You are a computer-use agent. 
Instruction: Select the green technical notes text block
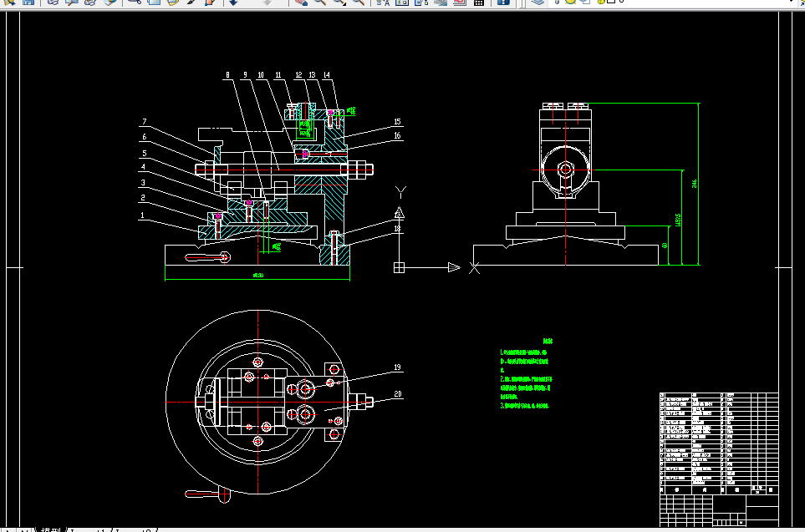[527, 374]
